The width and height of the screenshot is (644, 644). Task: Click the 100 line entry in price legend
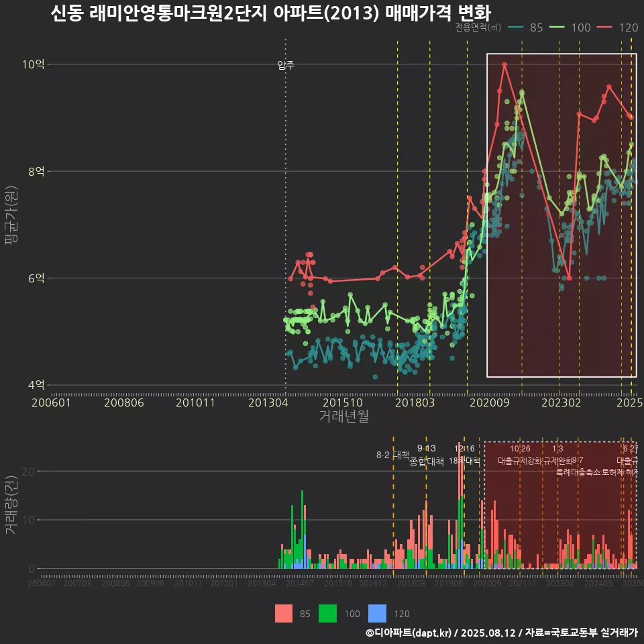[x=570, y=28]
